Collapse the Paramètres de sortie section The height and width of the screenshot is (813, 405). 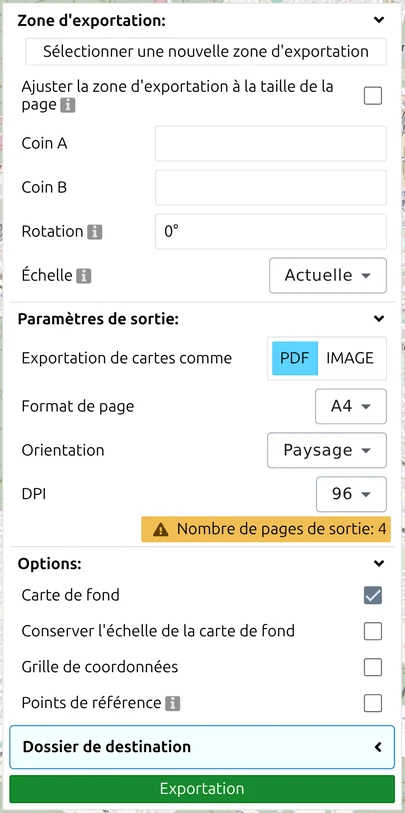380,318
